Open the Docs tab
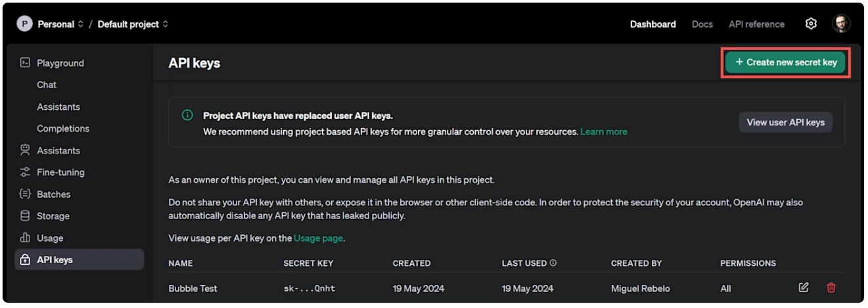Screen dimensions: 868x308 (702, 24)
